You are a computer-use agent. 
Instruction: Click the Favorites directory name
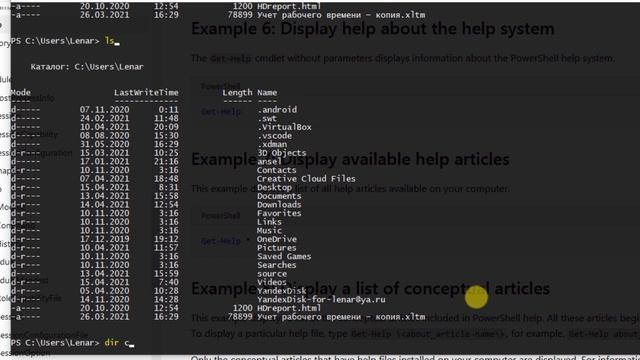pyautogui.click(x=279, y=213)
